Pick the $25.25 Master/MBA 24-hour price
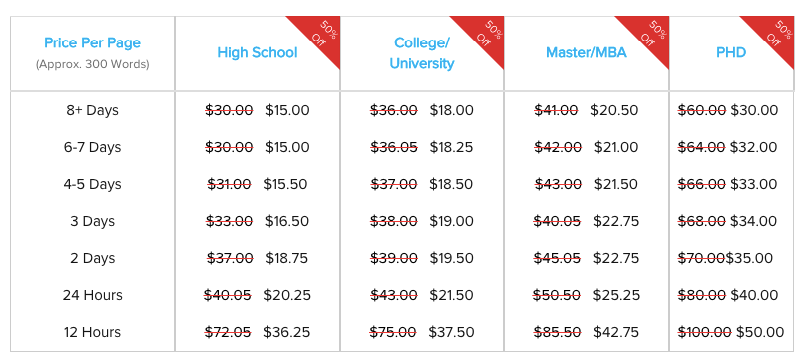The width and height of the screenshot is (804, 363). [616, 295]
